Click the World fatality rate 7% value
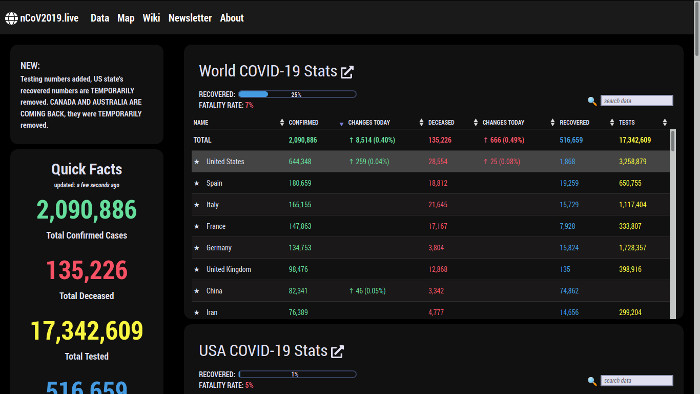The image size is (700, 394). 249,106
